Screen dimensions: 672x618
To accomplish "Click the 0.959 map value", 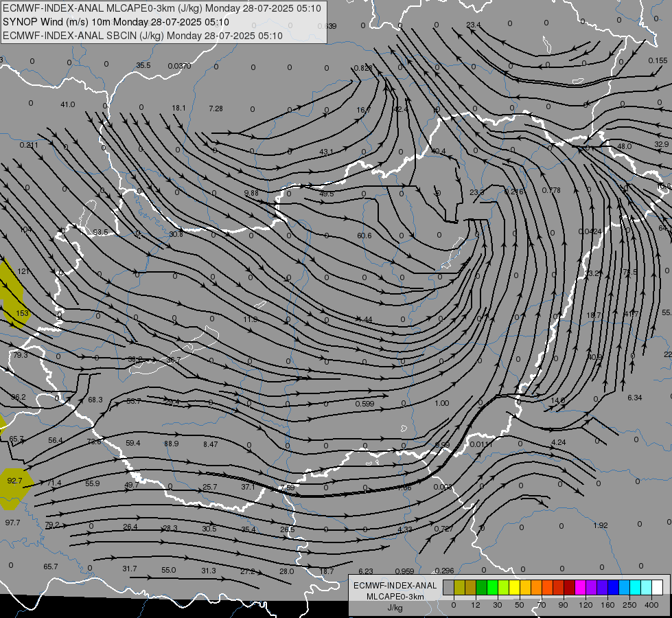I will [x=404, y=571].
